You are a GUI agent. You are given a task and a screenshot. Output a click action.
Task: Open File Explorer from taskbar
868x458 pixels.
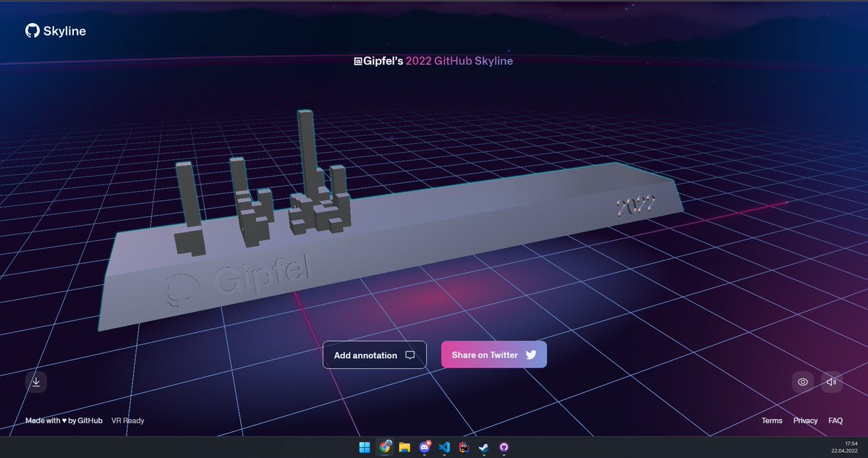pos(405,447)
